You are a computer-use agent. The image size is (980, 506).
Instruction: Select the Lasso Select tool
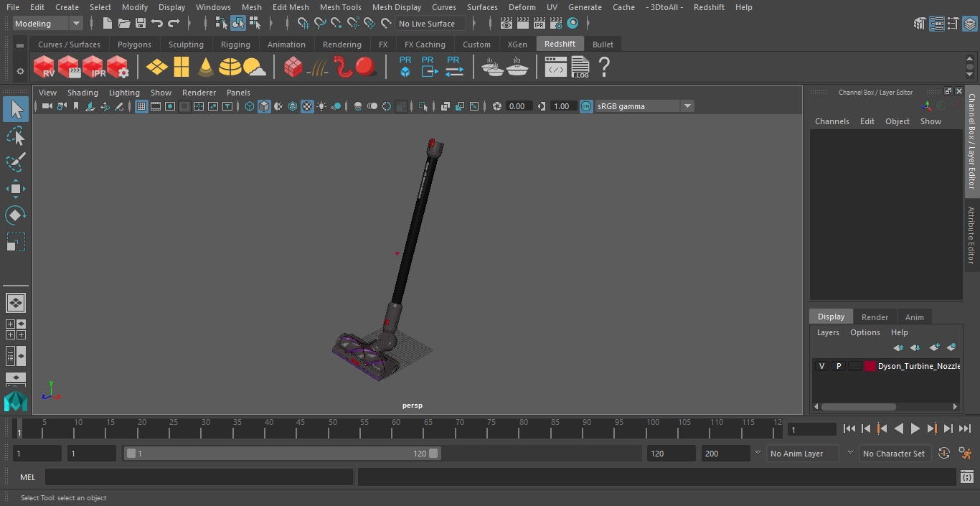click(x=16, y=136)
